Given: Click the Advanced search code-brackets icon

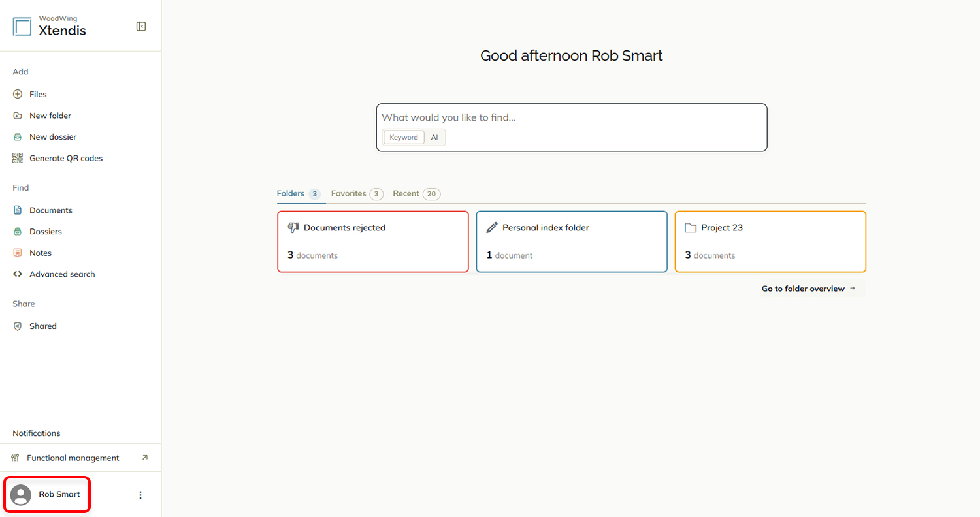Looking at the screenshot, I should [x=18, y=274].
